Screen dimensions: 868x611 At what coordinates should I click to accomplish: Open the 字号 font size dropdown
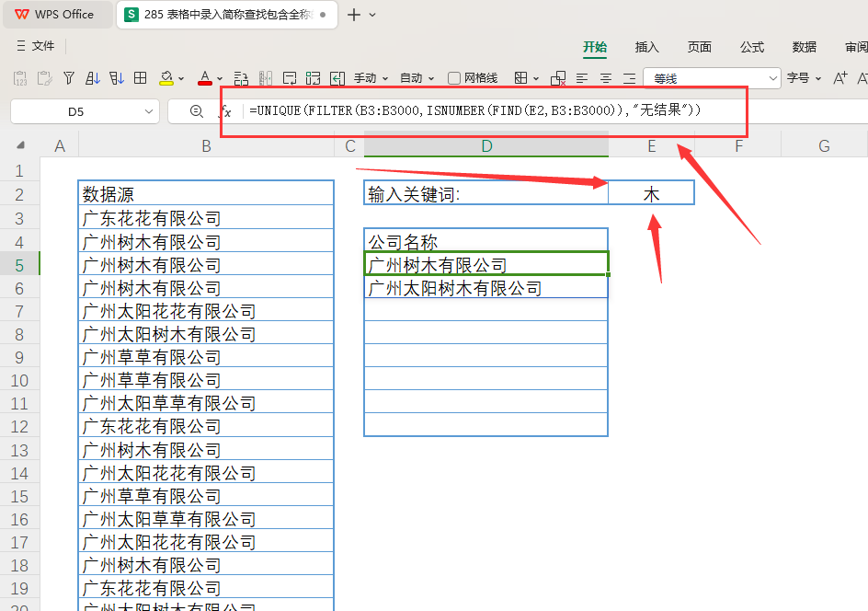click(805, 78)
